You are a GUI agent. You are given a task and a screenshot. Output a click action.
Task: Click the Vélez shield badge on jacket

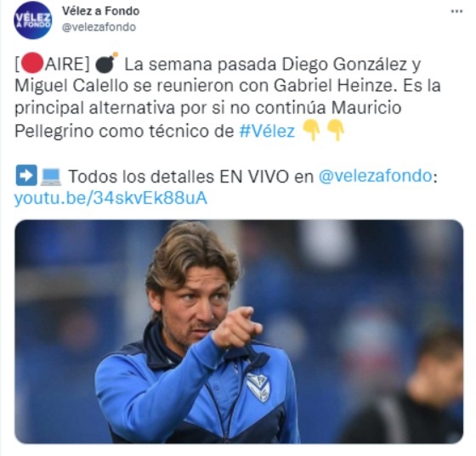(x=258, y=387)
